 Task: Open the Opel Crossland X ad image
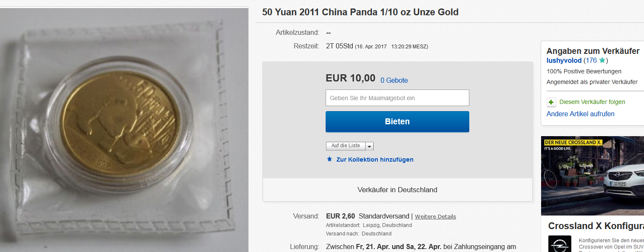(x=593, y=176)
